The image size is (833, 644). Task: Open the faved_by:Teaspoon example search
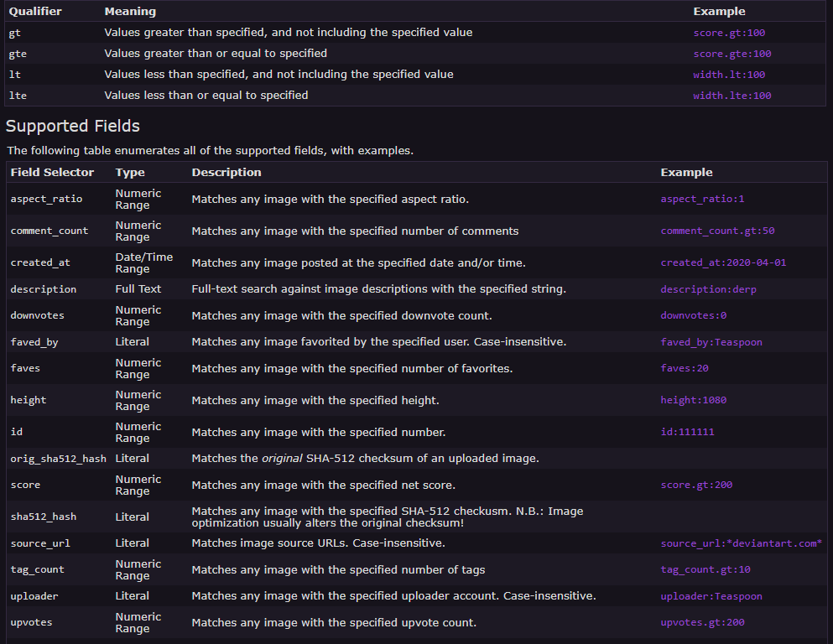pyautogui.click(x=711, y=342)
